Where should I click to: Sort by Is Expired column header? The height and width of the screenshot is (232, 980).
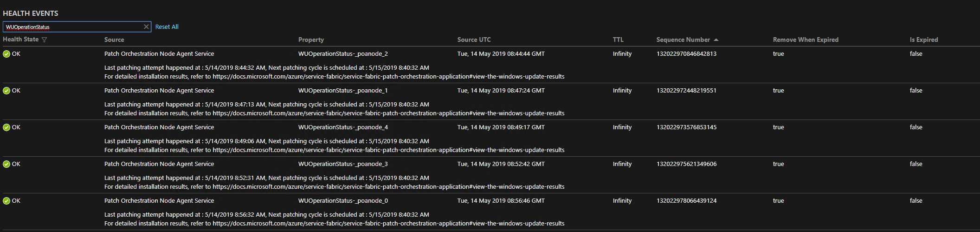(x=924, y=40)
